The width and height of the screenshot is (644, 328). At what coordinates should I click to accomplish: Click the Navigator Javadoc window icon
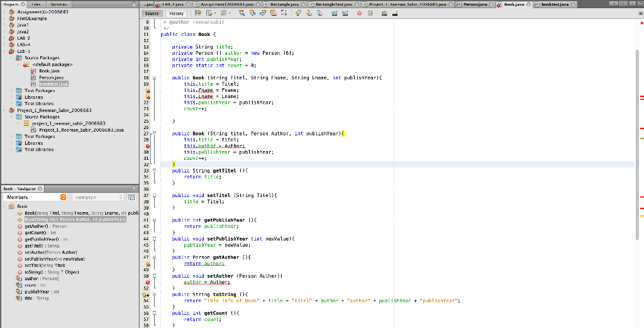click(x=131, y=197)
